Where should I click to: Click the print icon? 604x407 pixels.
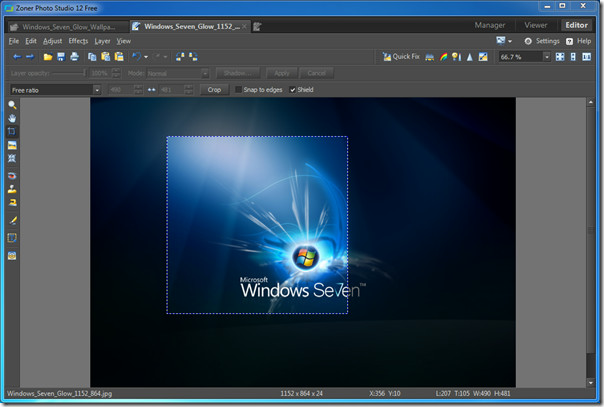pos(74,57)
